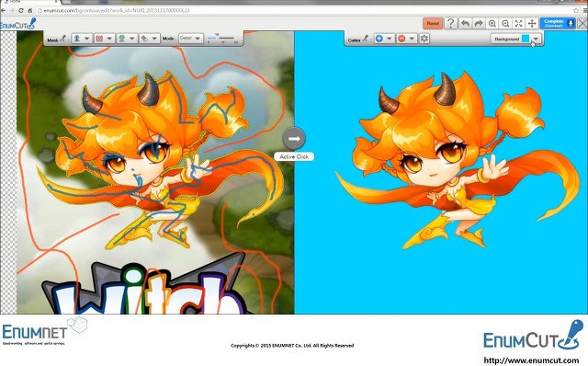Click the Background cyan color swatch
Viewport: 588px width, 366px height.
526,39
